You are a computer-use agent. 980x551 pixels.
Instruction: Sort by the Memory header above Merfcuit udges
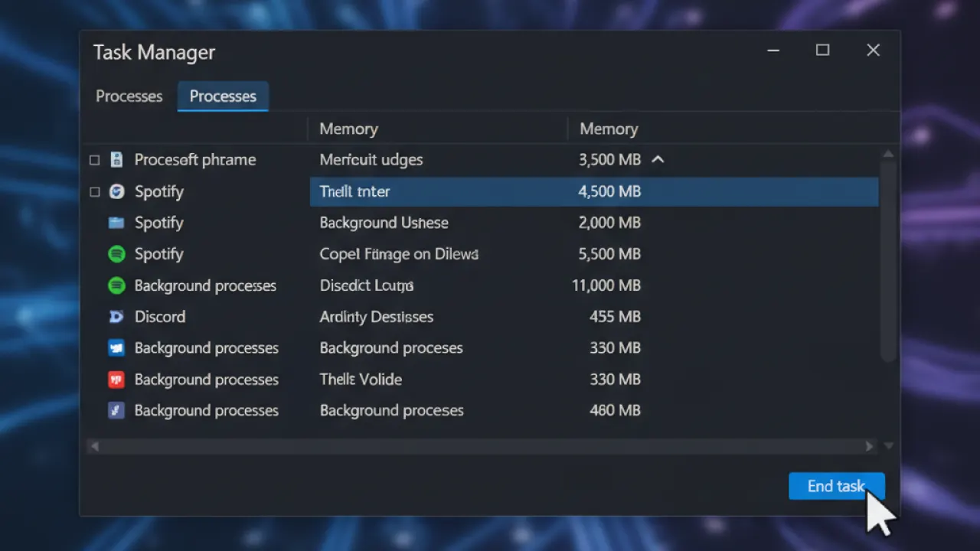[348, 129]
